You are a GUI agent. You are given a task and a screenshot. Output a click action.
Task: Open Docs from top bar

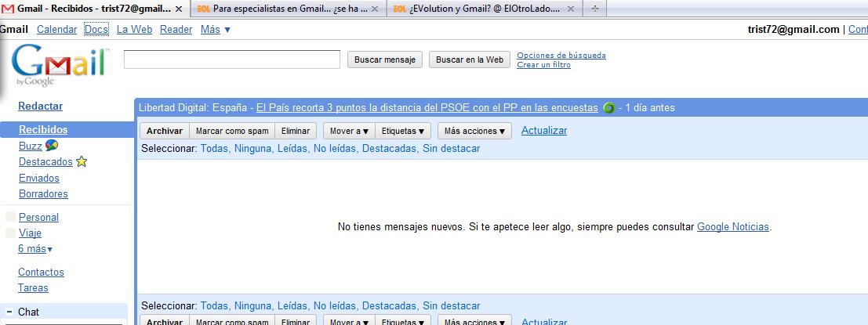(96, 29)
